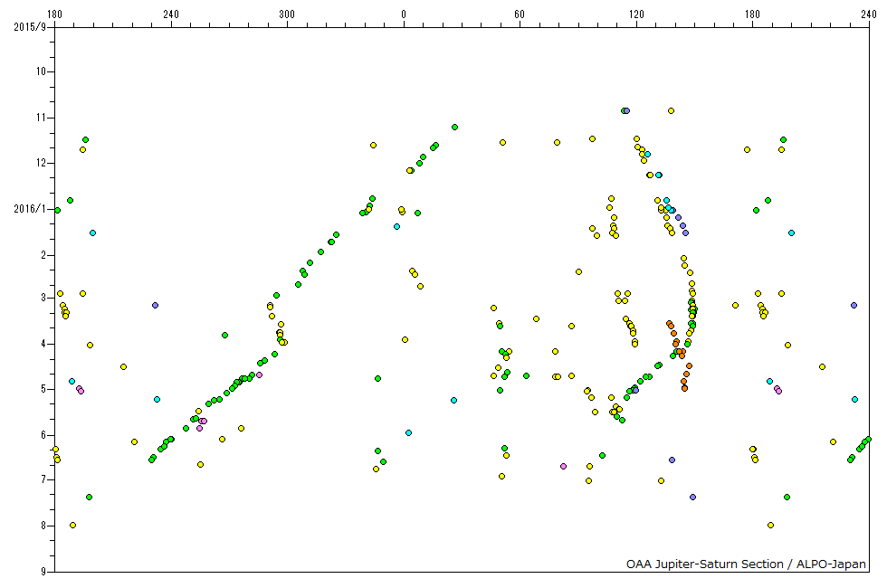The height and width of the screenshot is (588, 887).
Task: Click the '180' label between 120 and the last 240
Action: tap(752, 14)
